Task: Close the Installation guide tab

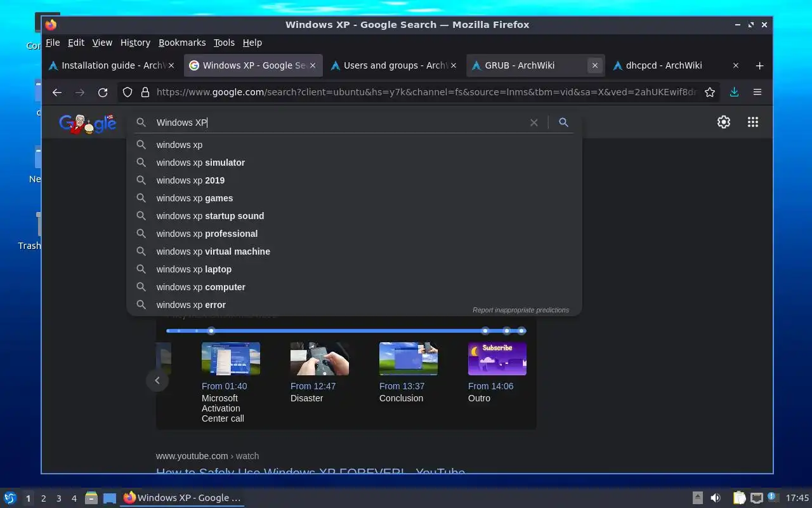Action: point(171,65)
